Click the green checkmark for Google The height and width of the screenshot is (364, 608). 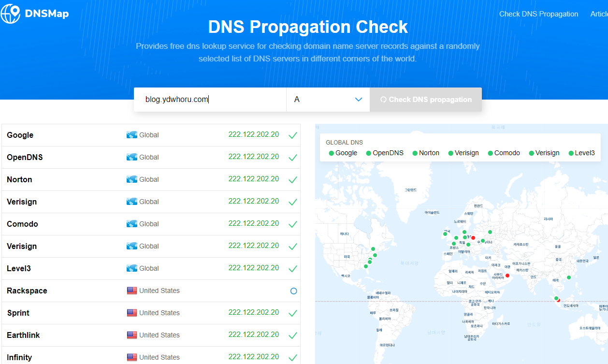[292, 135]
